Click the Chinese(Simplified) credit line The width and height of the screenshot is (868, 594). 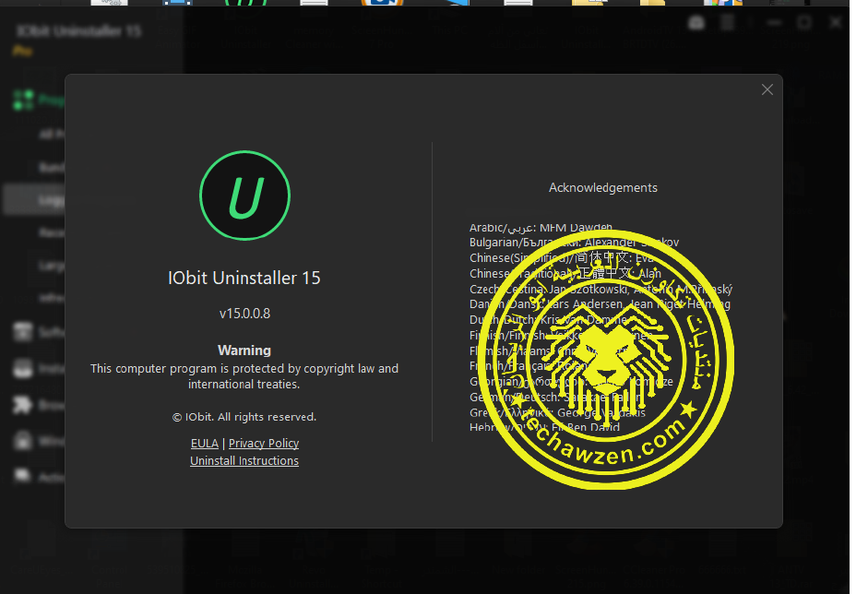[x=562, y=258]
